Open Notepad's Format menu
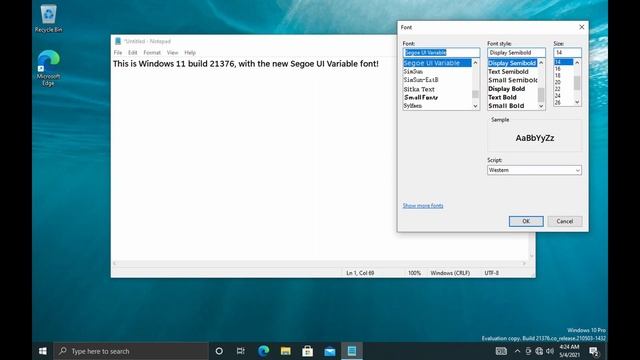The width and height of the screenshot is (640, 360). tap(152, 53)
